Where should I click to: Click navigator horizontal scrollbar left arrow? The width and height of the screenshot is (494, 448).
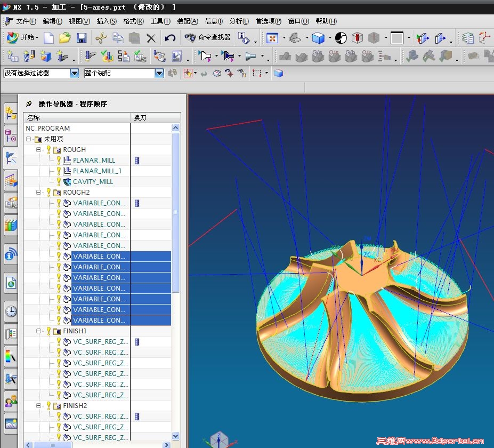tap(28, 444)
